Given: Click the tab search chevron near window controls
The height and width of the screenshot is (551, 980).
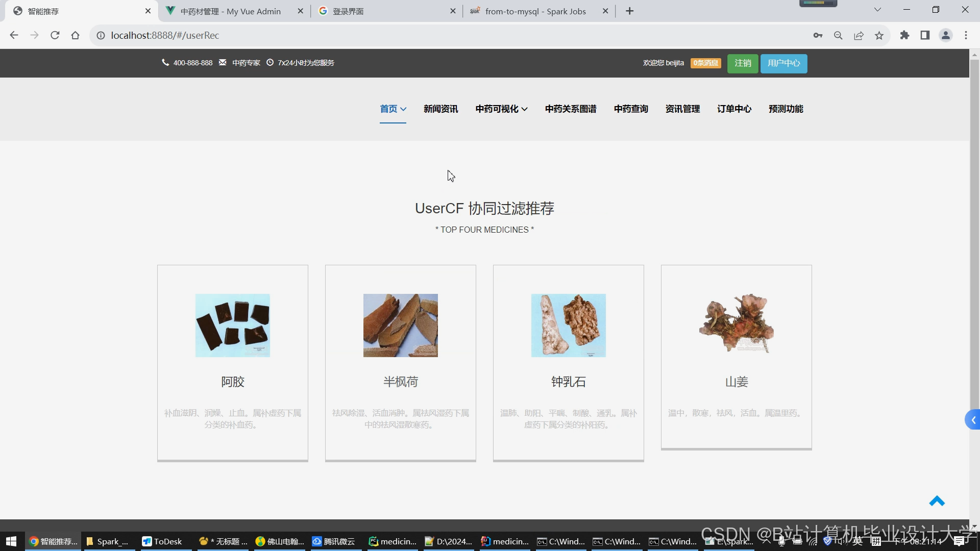Looking at the screenshot, I should coord(878,9).
